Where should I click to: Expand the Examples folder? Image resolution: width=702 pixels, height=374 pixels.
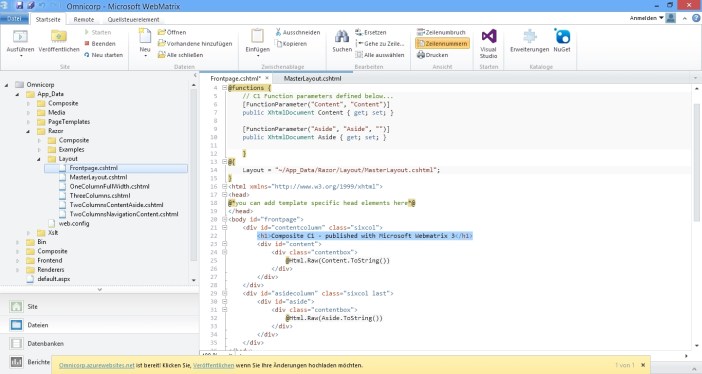pos(39,150)
